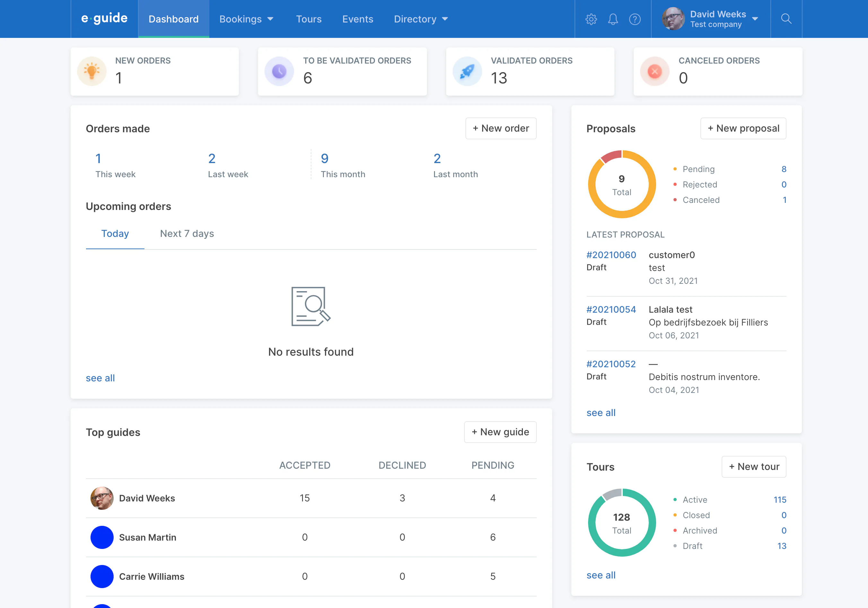Select the Today tab

pos(115,234)
